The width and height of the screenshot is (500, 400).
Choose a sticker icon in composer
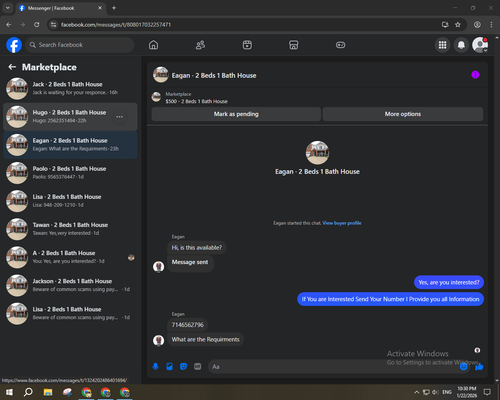tap(183, 367)
